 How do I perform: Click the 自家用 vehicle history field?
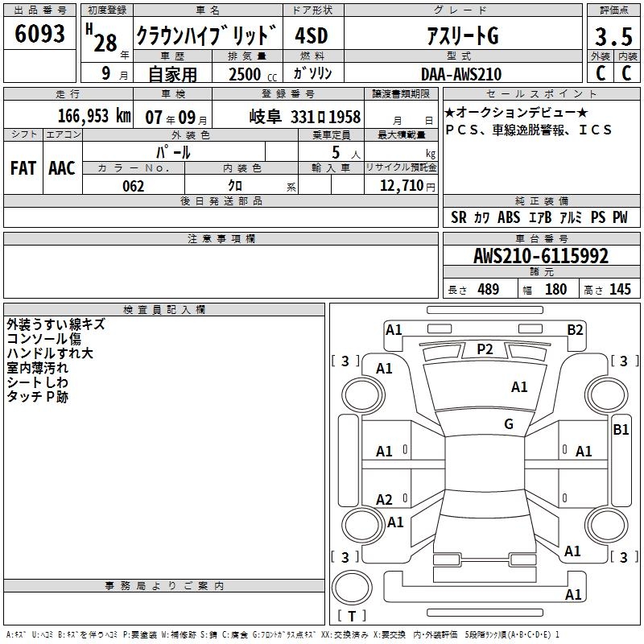point(171,74)
